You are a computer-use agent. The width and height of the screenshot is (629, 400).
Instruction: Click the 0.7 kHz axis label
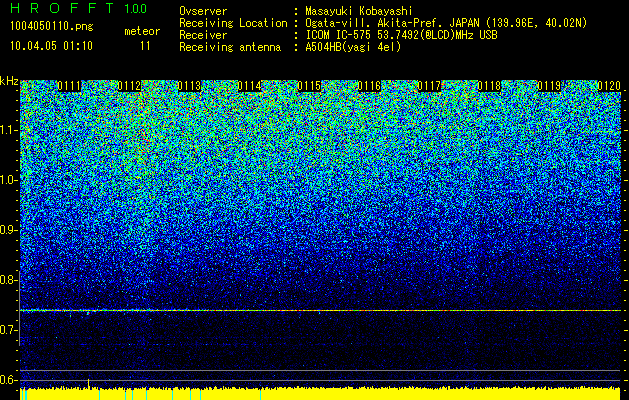8,330
